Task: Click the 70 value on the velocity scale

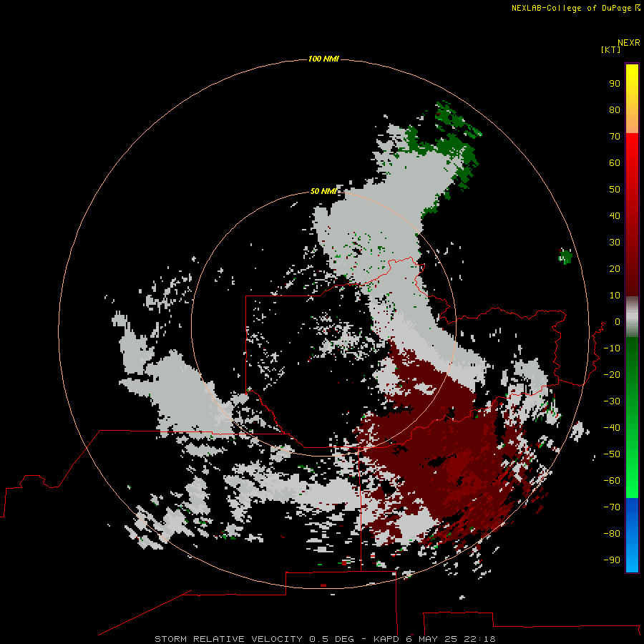Action: point(615,137)
